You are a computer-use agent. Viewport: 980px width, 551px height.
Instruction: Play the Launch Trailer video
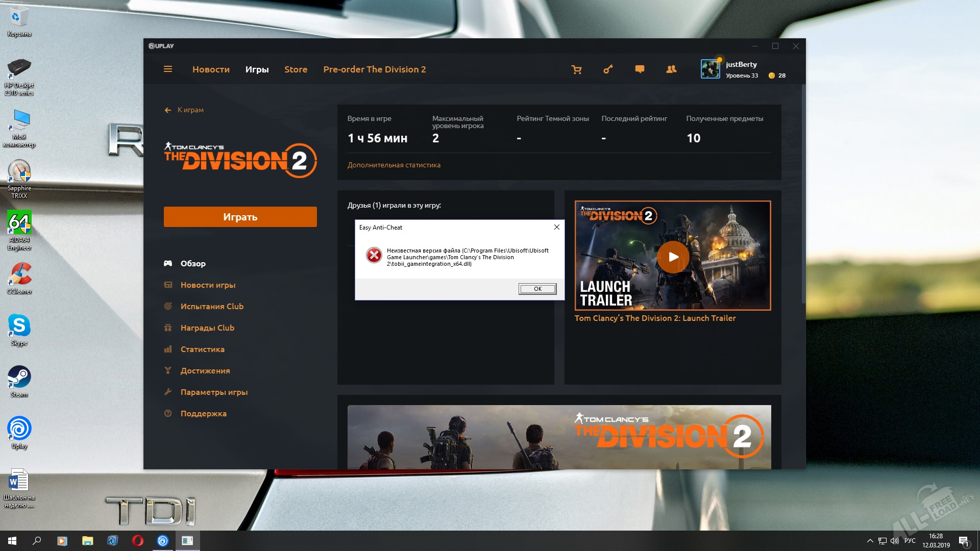click(x=673, y=257)
